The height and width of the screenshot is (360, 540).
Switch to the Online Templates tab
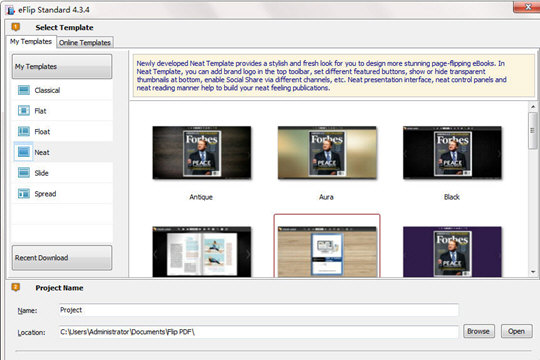(x=85, y=43)
